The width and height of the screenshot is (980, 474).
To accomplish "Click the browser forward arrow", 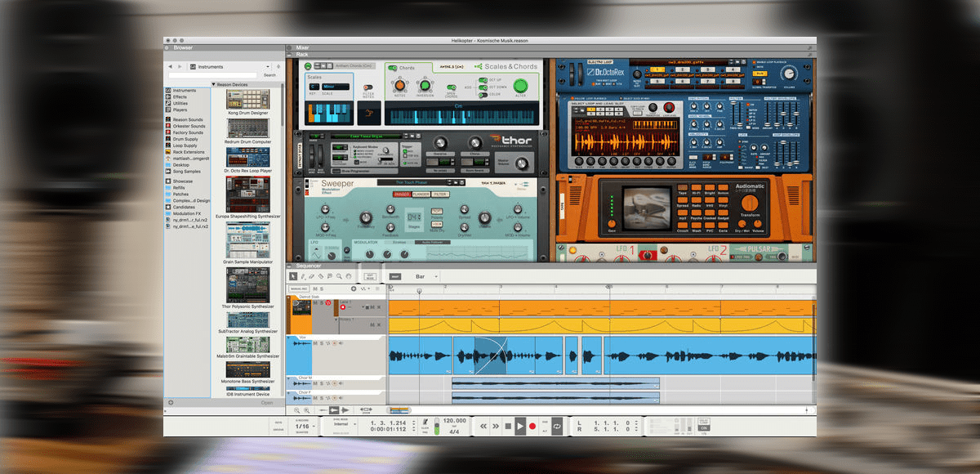I will (180, 66).
